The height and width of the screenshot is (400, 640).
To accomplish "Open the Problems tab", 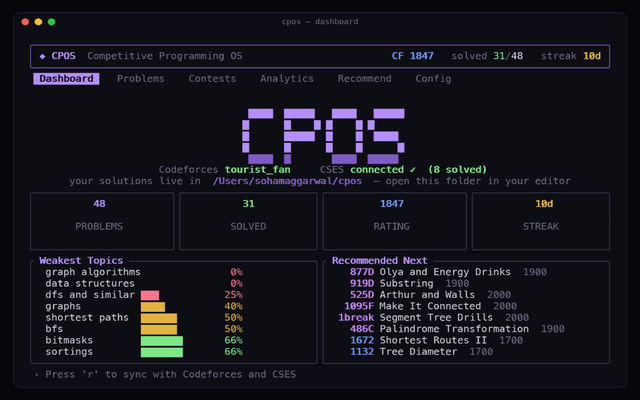I will point(141,79).
